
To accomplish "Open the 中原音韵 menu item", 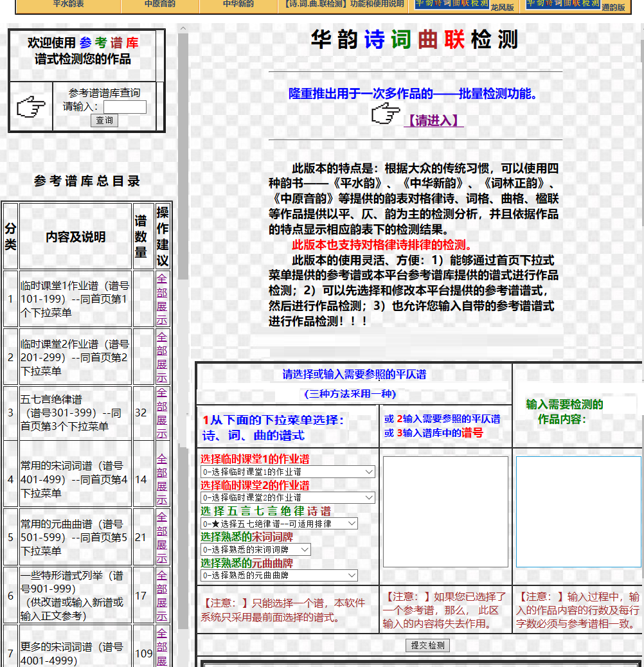I will [x=160, y=4].
